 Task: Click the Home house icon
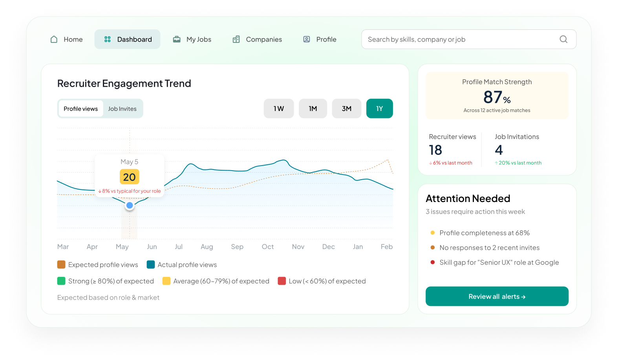[x=54, y=39]
